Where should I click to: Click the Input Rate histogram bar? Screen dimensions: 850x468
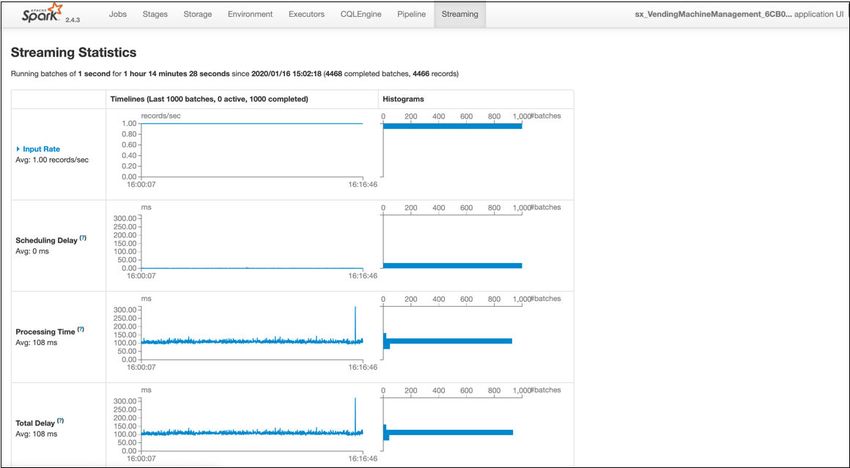click(453, 126)
